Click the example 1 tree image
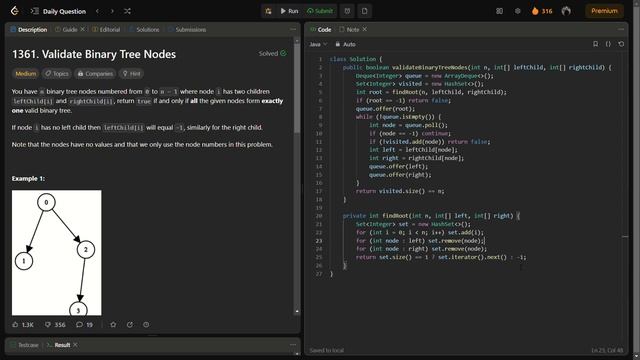This screenshot has height=360, width=640. [x=57, y=252]
